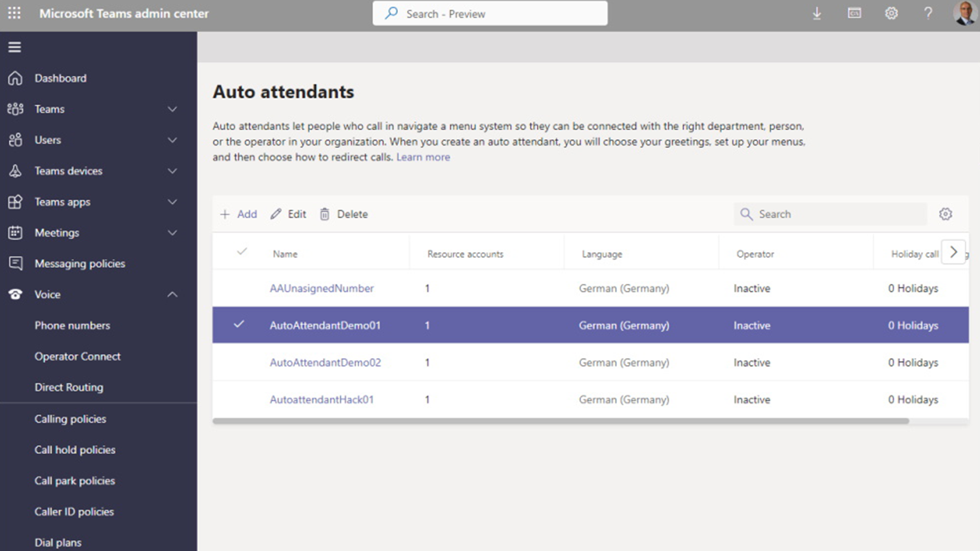This screenshot has height=551, width=980.
Task: Open admin center settings gear icon
Action: [x=891, y=13]
